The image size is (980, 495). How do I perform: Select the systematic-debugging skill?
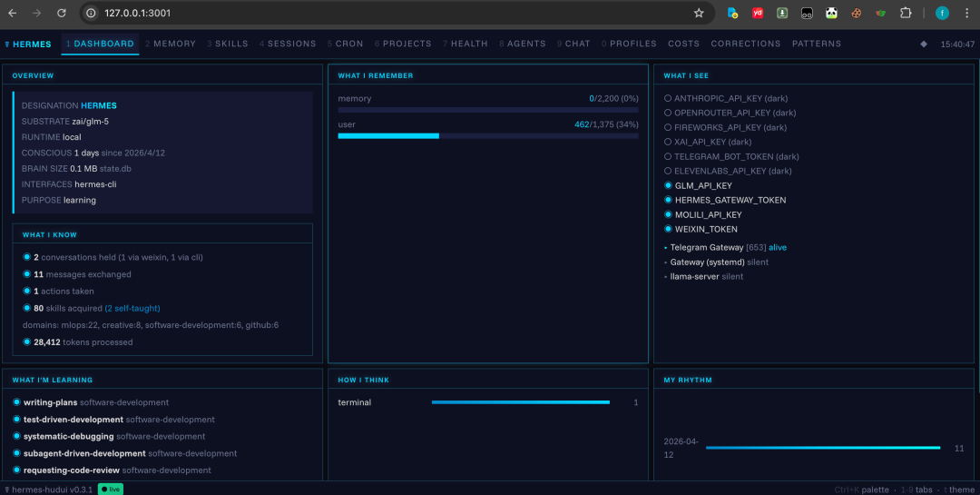pyautogui.click(x=110, y=436)
